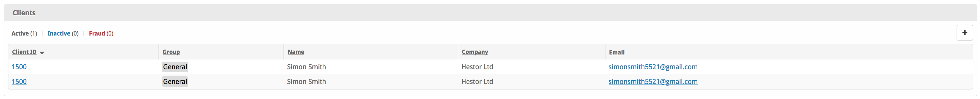Show the Fraud clients filter
Image resolution: width=980 pixels, height=99 pixels.
tap(101, 33)
